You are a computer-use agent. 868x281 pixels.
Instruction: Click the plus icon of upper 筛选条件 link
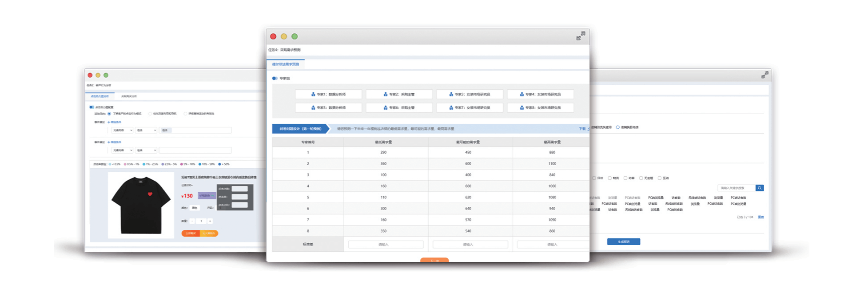click(x=109, y=122)
